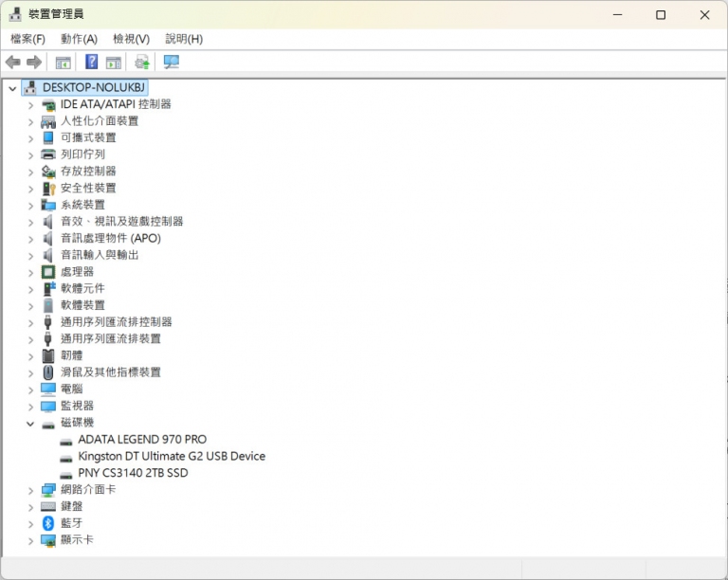Click the 軟體元件 category icon
728x580 pixels.
coord(48,289)
